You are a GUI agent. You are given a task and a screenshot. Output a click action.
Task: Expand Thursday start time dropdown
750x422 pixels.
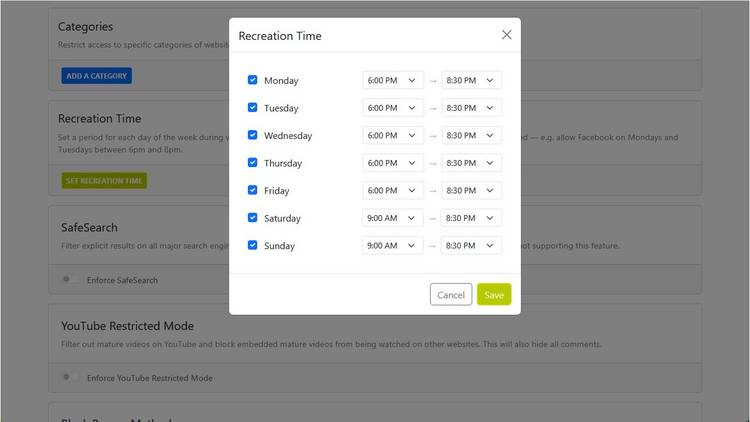click(x=393, y=163)
